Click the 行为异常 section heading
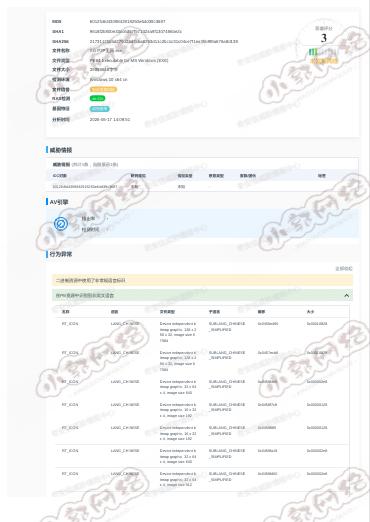370x522 pixels. (x=61, y=254)
